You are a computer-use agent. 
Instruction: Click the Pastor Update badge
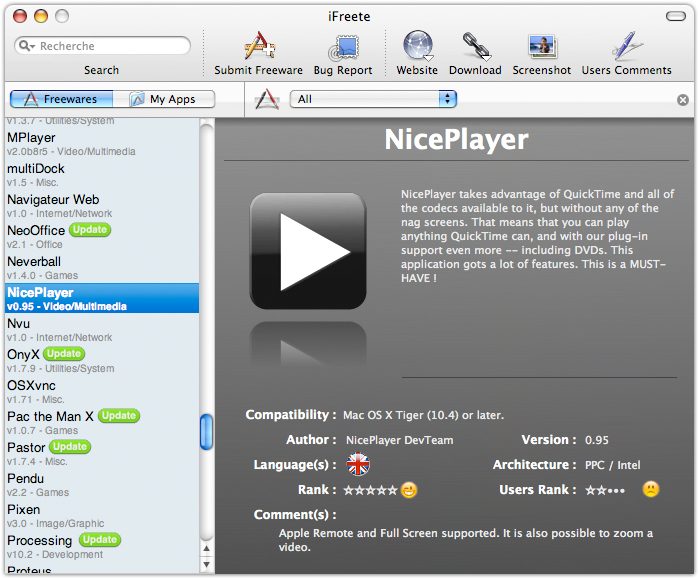[x=70, y=447]
